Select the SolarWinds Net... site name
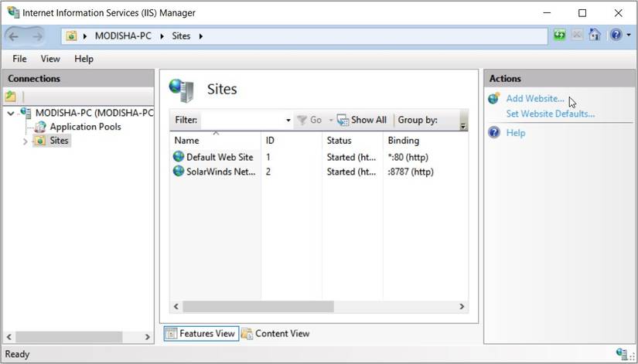The width and height of the screenshot is (638, 364). 221,172
